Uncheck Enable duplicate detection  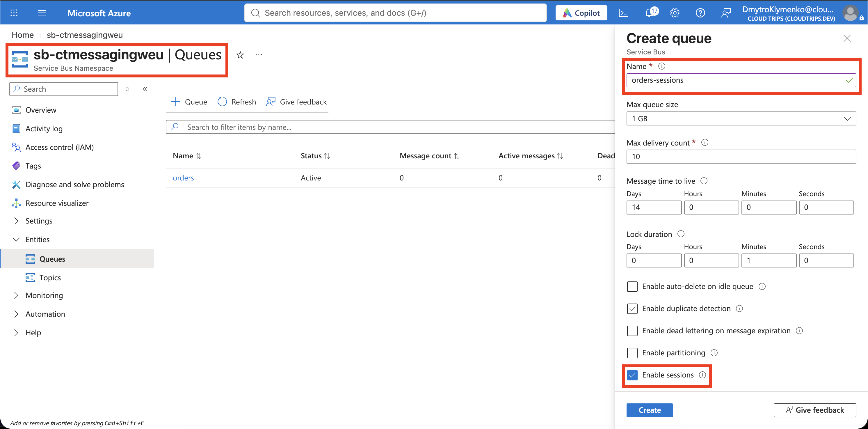point(632,309)
